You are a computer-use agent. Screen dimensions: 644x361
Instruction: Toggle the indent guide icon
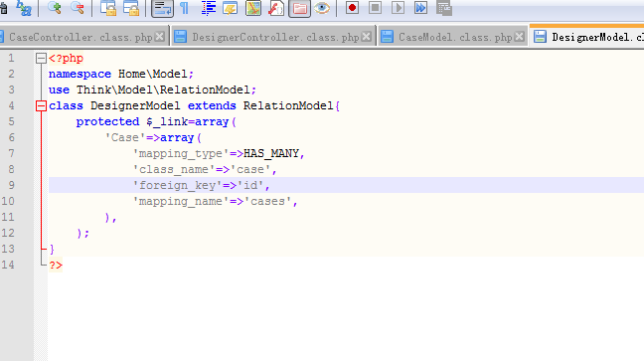pyautogui.click(x=209, y=8)
